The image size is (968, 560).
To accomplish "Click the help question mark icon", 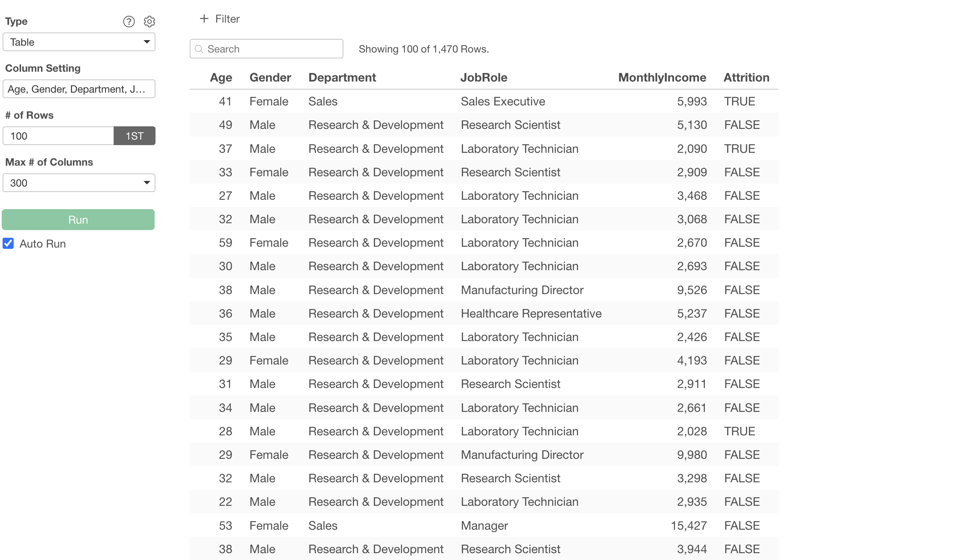I will click(x=129, y=21).
